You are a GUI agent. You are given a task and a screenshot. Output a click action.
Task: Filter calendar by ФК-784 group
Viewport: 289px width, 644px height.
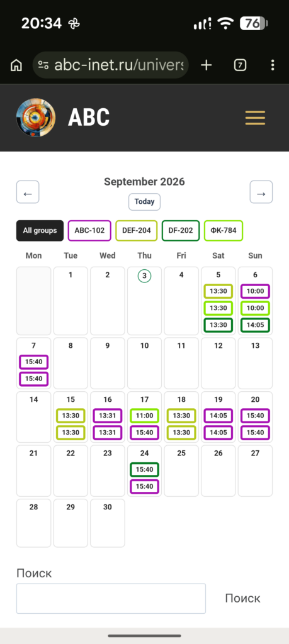click(224, 230)
